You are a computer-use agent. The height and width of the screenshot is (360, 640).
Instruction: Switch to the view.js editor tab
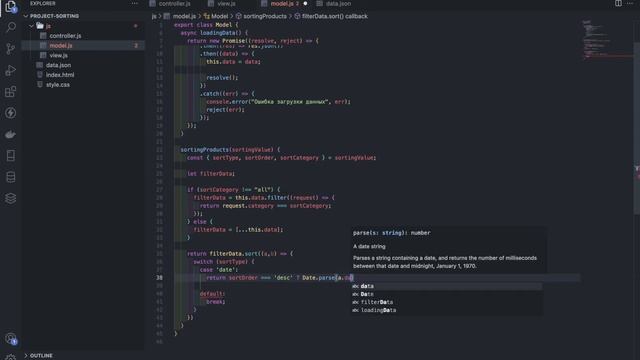click(226, 4)
